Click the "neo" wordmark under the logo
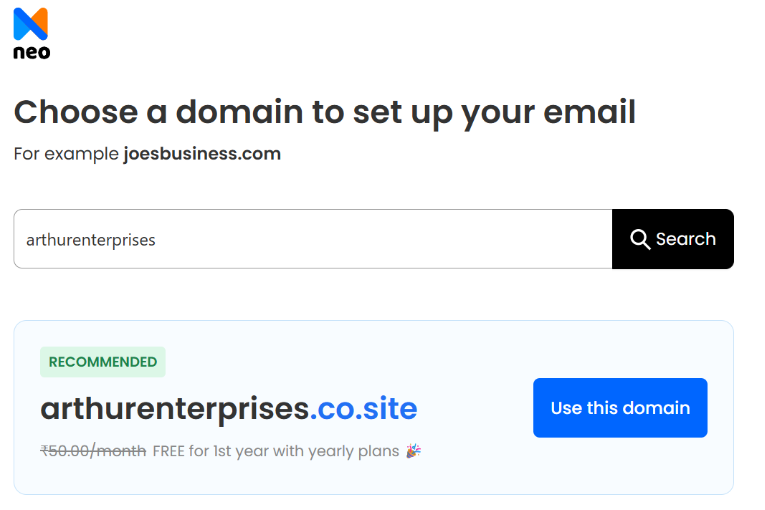The height and width of the screenshot is (510, 765). tap(31, 52)
